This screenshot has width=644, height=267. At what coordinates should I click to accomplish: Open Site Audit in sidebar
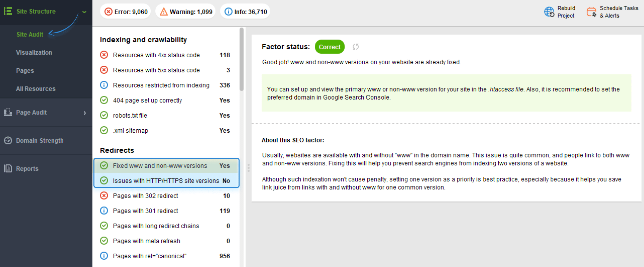tap(30, 35)
